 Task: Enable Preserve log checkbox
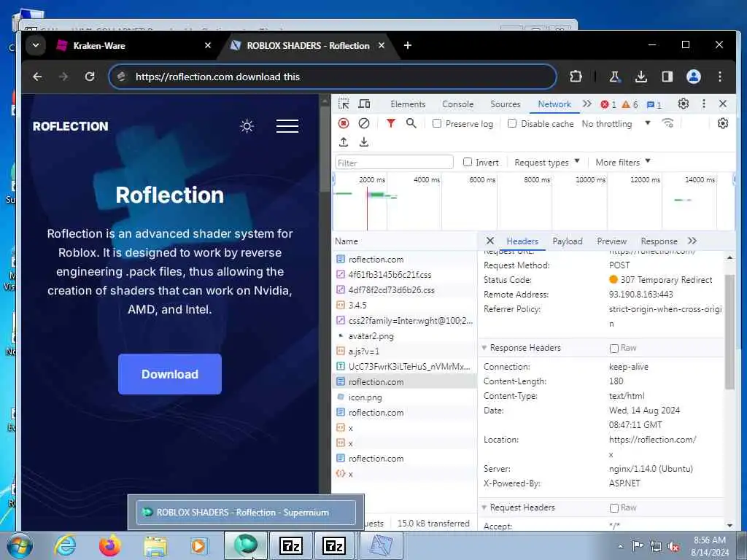coord(437,123)
